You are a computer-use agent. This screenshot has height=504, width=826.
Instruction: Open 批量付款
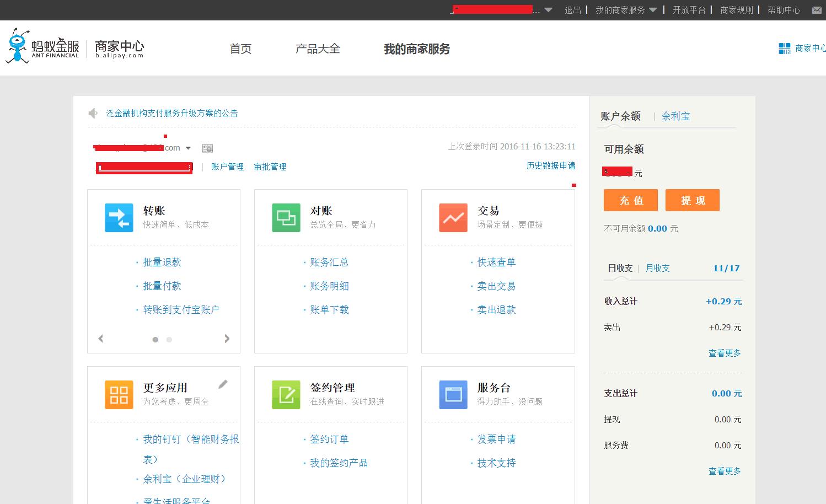point(162,286)
